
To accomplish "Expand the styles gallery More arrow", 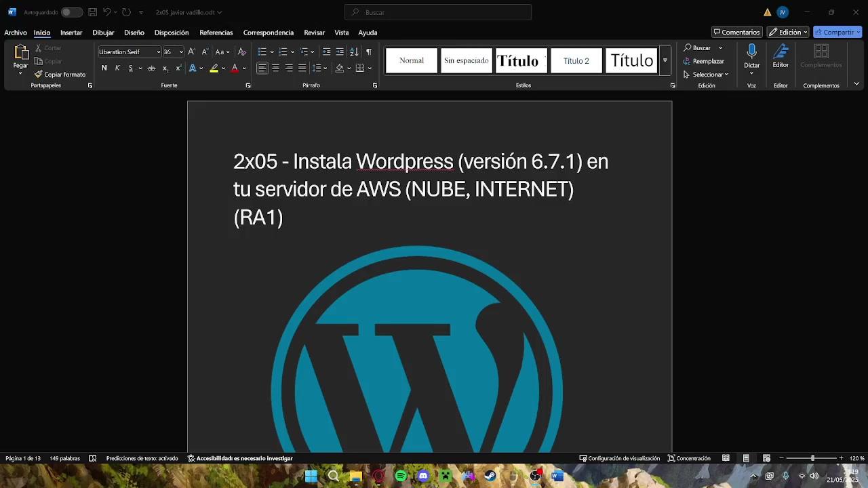I will [x=665, y=60].
